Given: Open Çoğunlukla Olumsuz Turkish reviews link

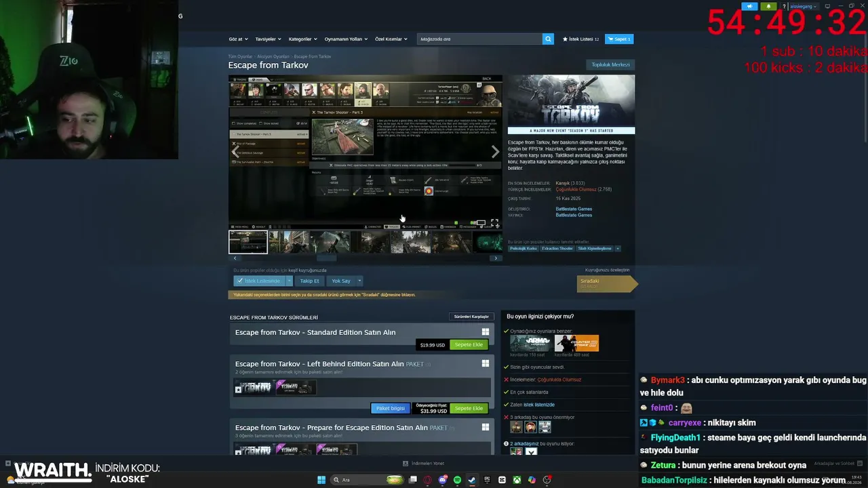Looking at the screenshot, I should tap(576, 190).
